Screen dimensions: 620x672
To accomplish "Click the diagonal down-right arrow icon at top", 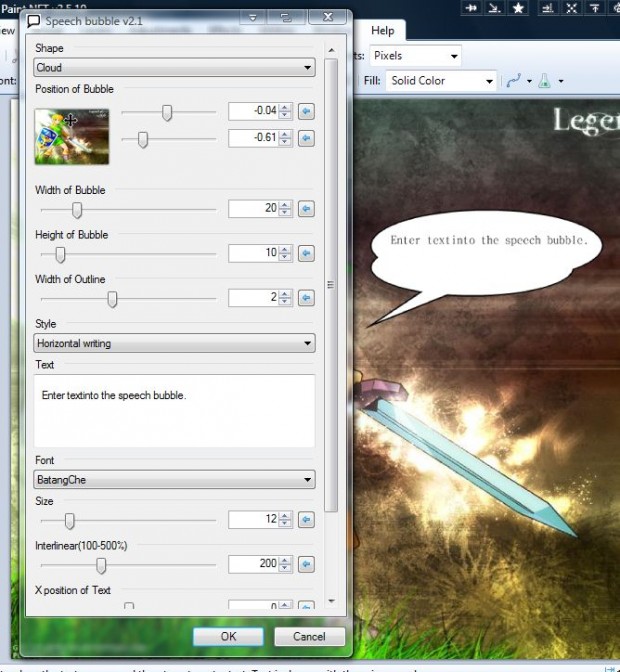I will pyautogui.click(x=495, y=8).
